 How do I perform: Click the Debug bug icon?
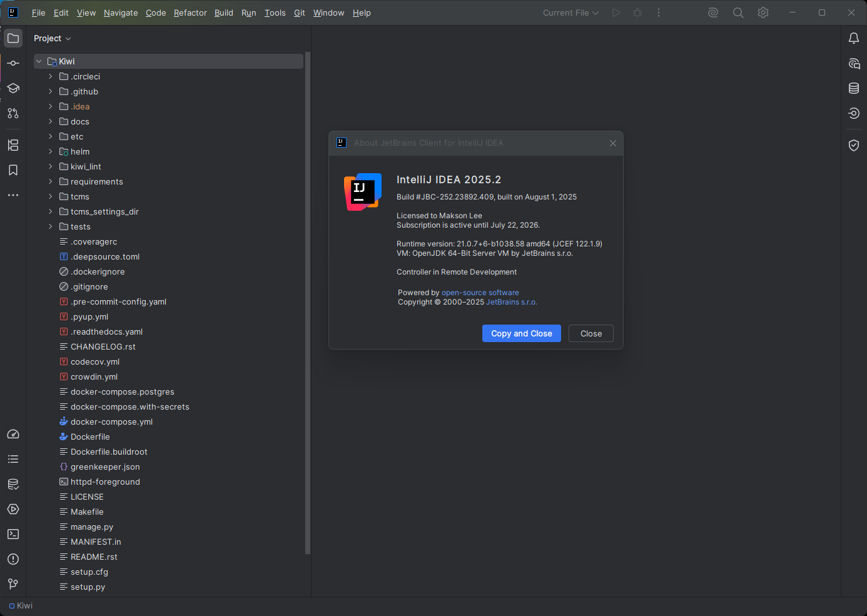click(x=637, y=13)
